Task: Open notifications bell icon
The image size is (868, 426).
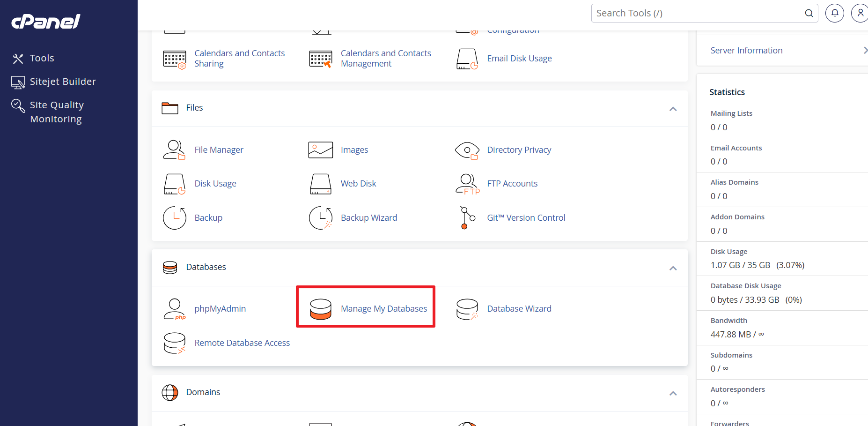Action: click(x=835, y=13)
